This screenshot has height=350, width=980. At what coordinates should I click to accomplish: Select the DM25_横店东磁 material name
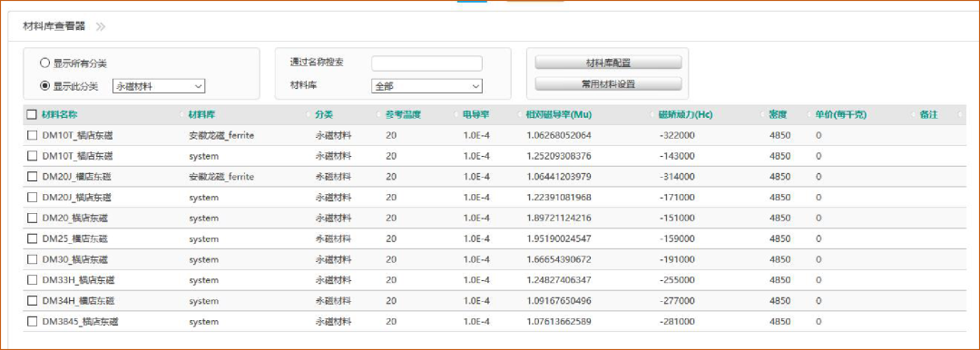(75, 238)
